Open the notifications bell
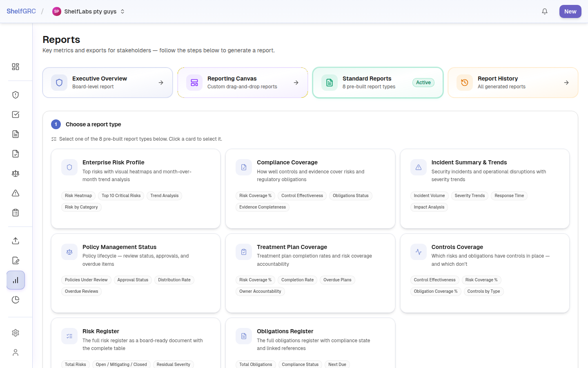This screenshot has height=368, width=588. point(545,11)
